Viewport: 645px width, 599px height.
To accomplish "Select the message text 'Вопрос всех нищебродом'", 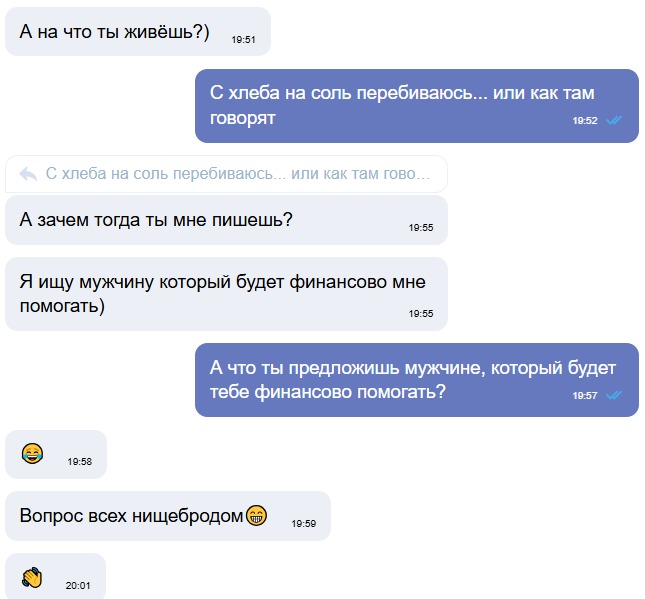I will (x=132, y=516).
